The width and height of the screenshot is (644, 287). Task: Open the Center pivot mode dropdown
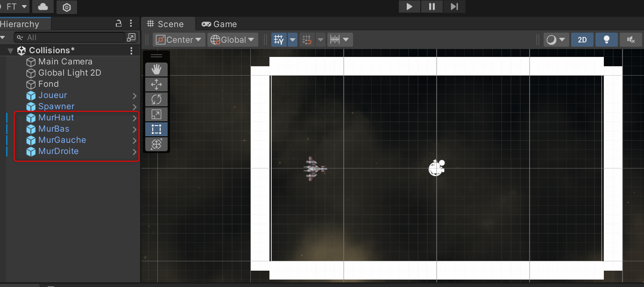(x=179, y=40)
